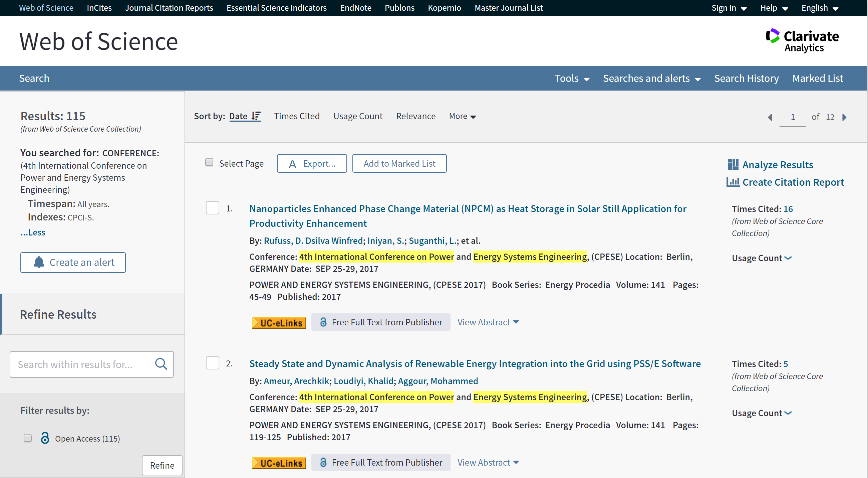Click the UC-eLinks icon for result 1
This screenshot has width=868, height=478.
tap(279, 322)
